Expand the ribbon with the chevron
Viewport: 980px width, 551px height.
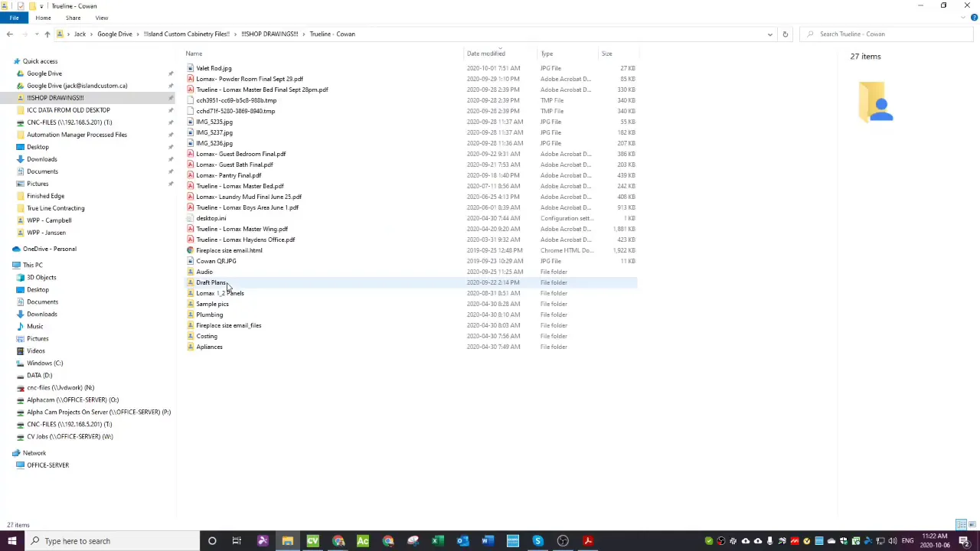pyautogui.click(x=964, y=18)
